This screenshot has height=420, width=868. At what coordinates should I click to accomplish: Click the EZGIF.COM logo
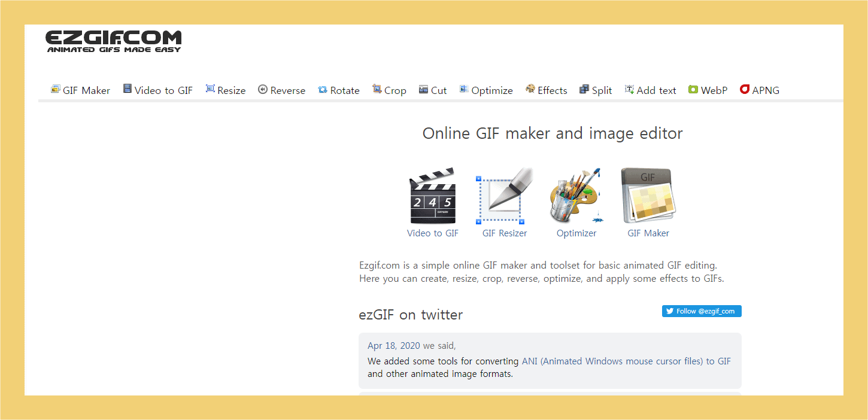[113, 41]
